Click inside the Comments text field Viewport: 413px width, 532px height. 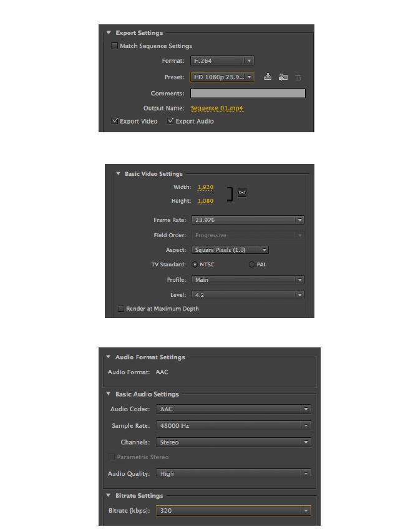click(248, 94)
